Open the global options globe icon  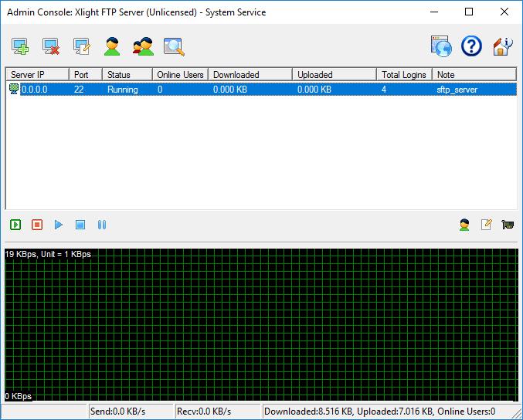click(441, 46)
